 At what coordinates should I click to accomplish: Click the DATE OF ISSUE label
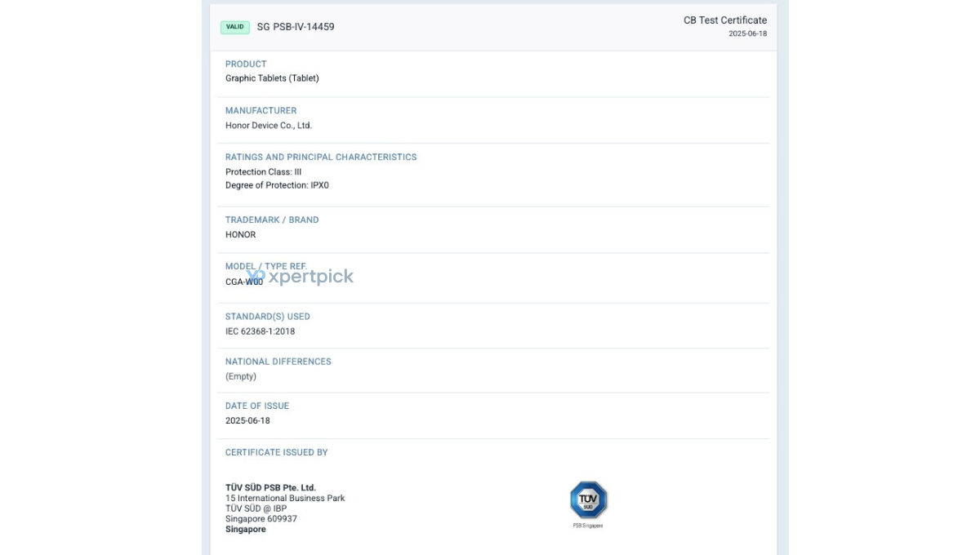point(257,406)
